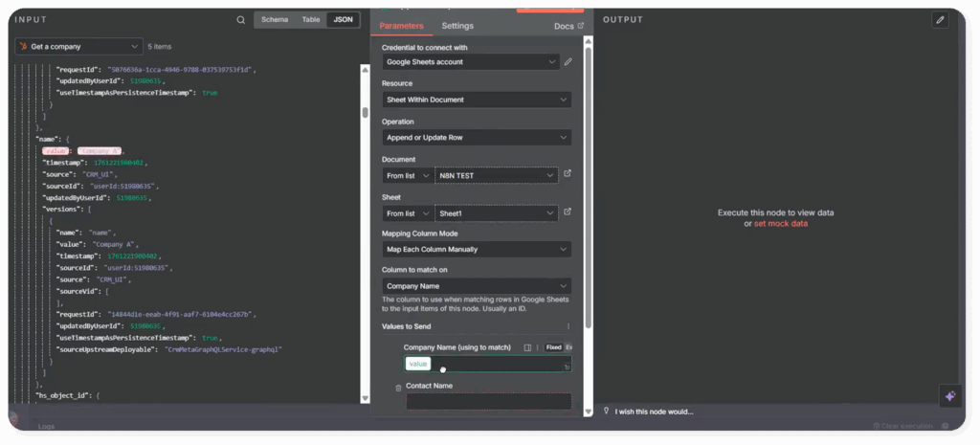Click the Contact Name input field
This screenshot has width=980, height=445.
[x=489, y=401]
